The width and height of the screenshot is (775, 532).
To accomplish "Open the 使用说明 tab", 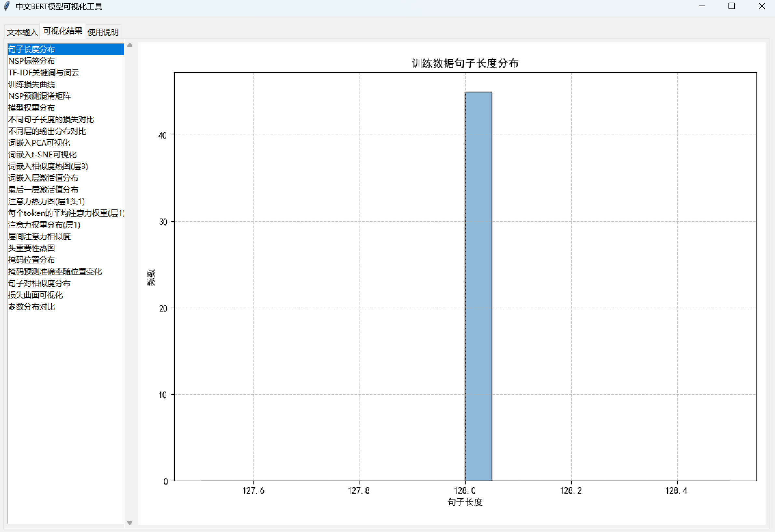I will click(103, 32).
